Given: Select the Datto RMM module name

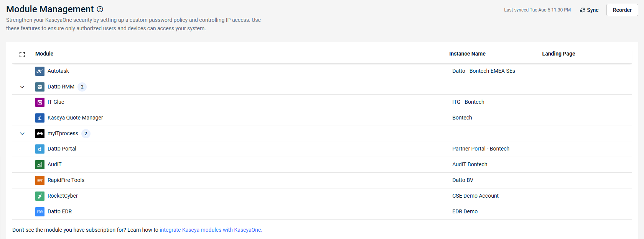Looking at the screenshot, I should coord(61,87).
